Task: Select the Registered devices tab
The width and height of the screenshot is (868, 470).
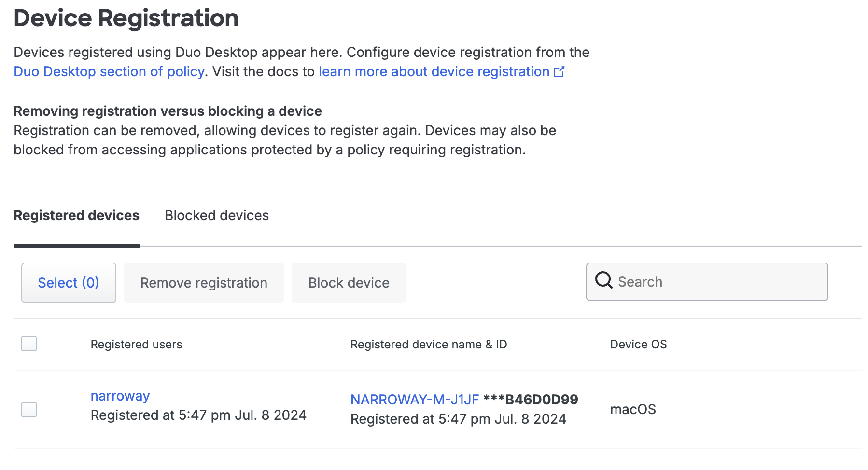Action: click(x=76, y=215)
